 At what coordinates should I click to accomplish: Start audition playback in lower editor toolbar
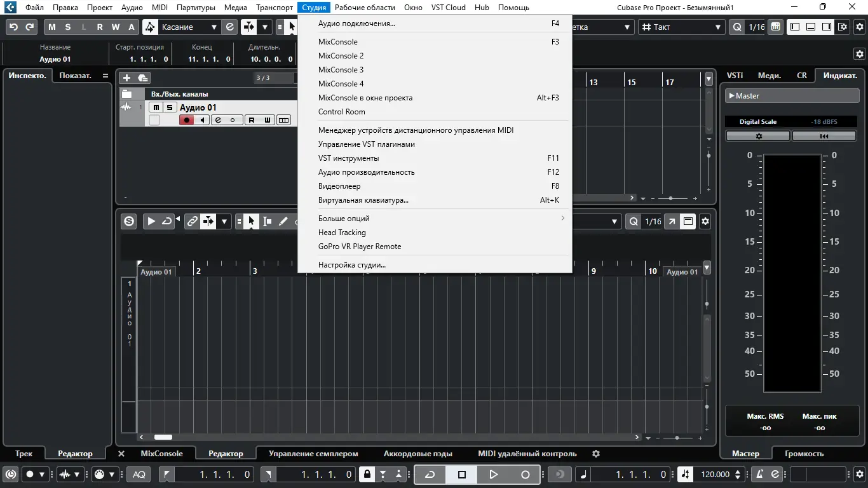pos(151,221)
